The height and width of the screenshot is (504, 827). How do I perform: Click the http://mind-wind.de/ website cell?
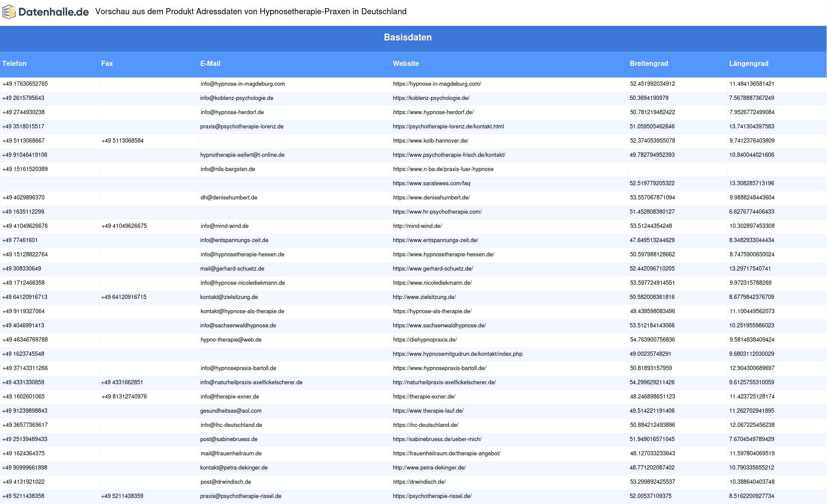[417, 226]
